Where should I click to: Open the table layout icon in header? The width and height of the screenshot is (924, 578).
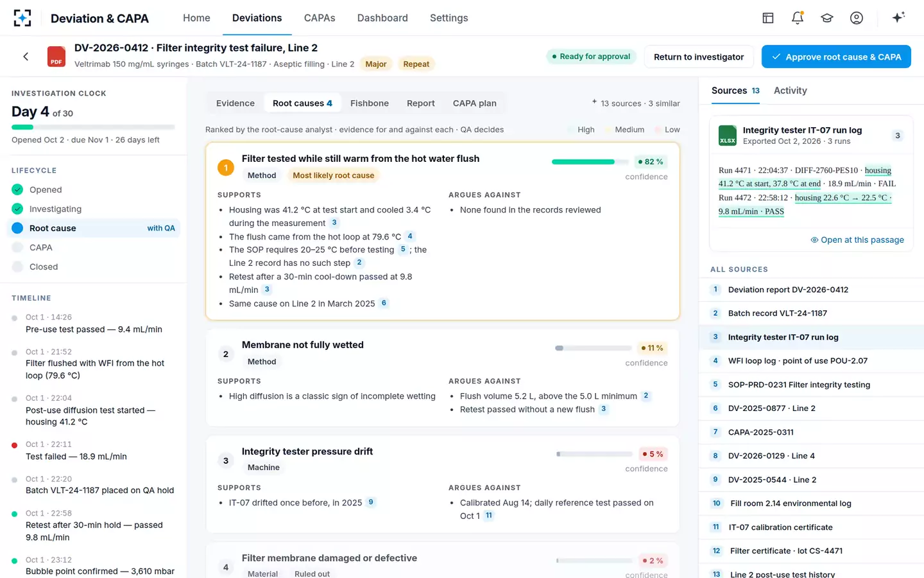(x=768, y=18)
